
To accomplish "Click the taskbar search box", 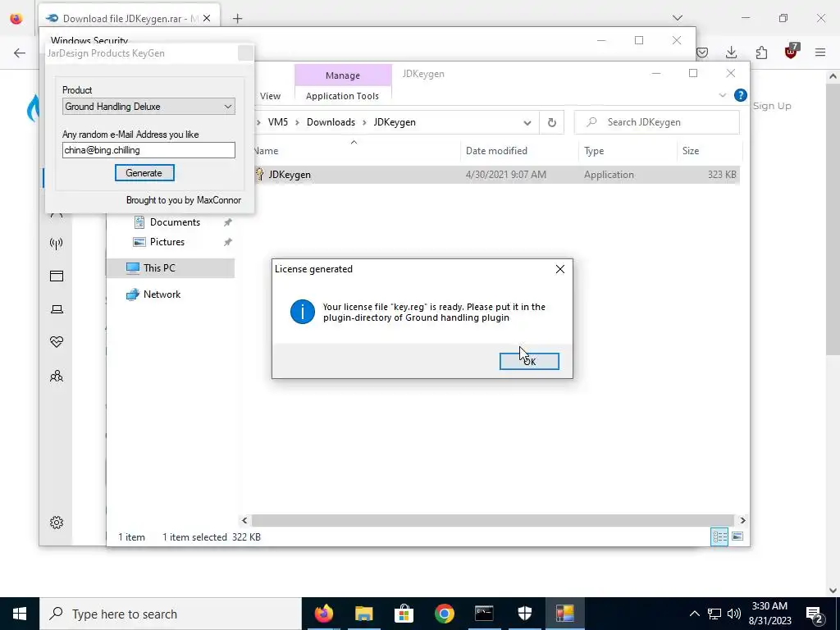I will click(171, 614).
